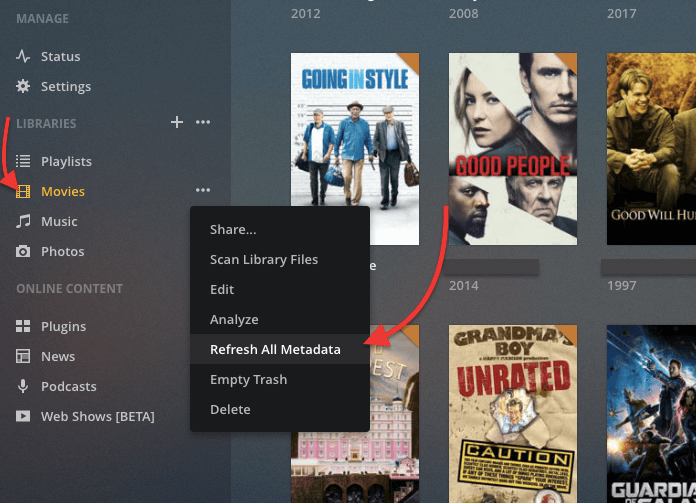696x503 pixels.
Task: Click the LIBRARIES section header
Action: coord(46,123)
